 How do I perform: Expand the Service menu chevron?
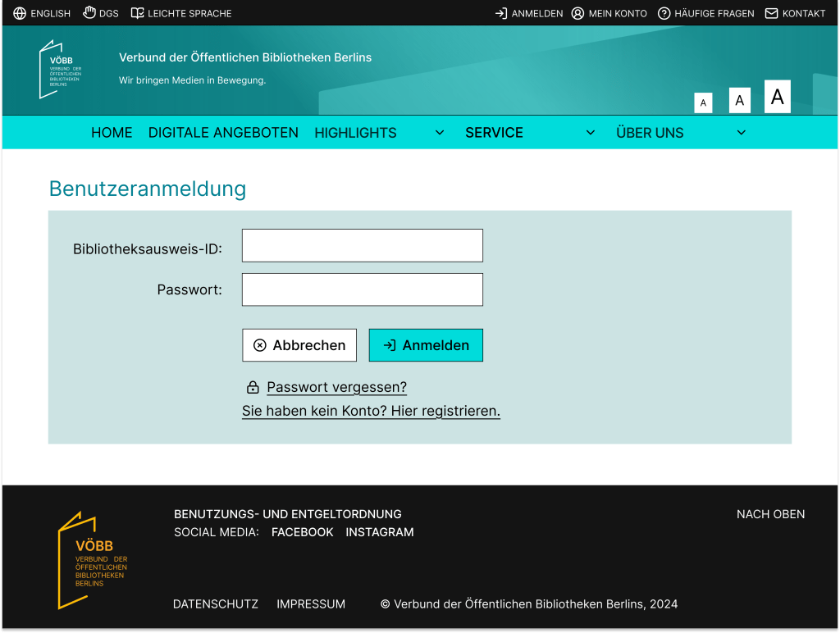click(590, 133)
